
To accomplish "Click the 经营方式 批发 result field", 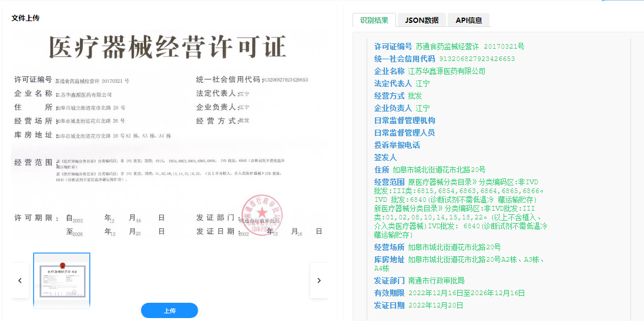I will pyautogui.click(x=415, y=96).
